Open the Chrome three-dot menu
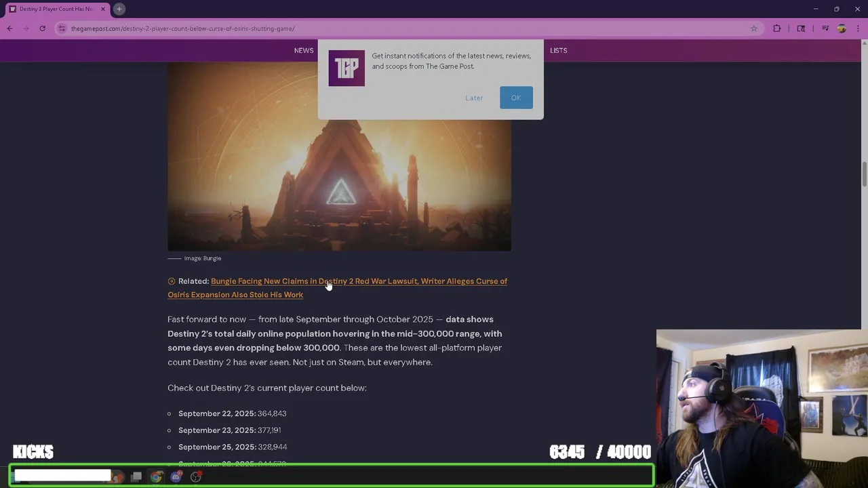Viewport: 868px width, 488px height. click(x=857, y=28)
